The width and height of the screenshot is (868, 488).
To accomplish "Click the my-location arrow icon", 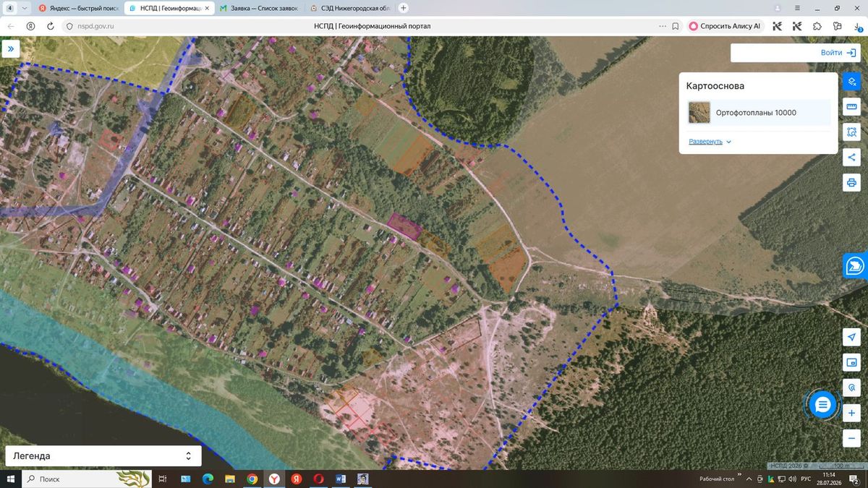I will (x=851, y=338).
